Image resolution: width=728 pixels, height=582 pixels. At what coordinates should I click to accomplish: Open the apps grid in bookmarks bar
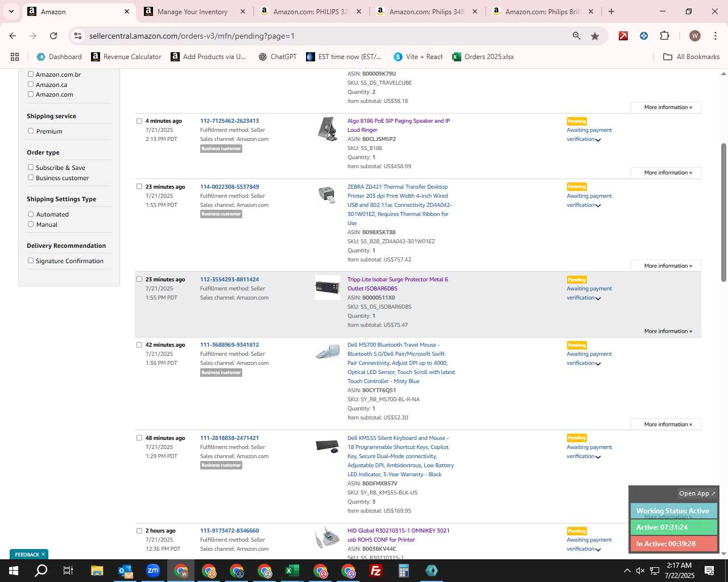(x=15, y=57)
